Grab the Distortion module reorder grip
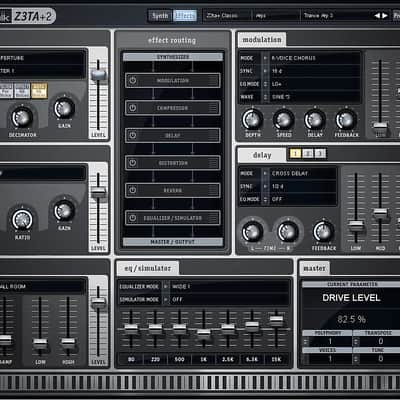Viewport: 400px width, 400px height. click(212, 163)
